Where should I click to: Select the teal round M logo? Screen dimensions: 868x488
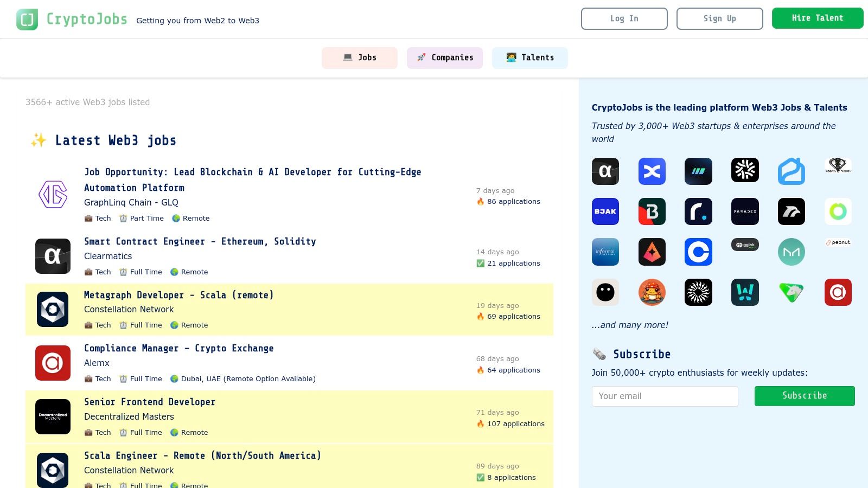pyautogui.click(x=792, y=252)
